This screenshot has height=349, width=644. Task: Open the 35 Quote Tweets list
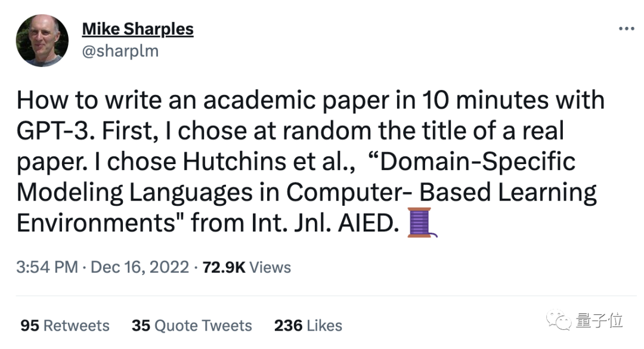click(191, 326)
